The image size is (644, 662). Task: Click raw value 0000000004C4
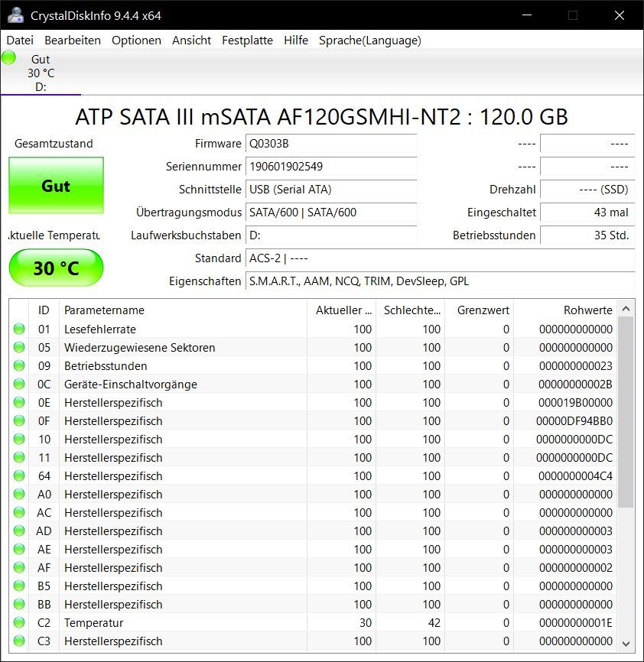click(x=575, y=476)
